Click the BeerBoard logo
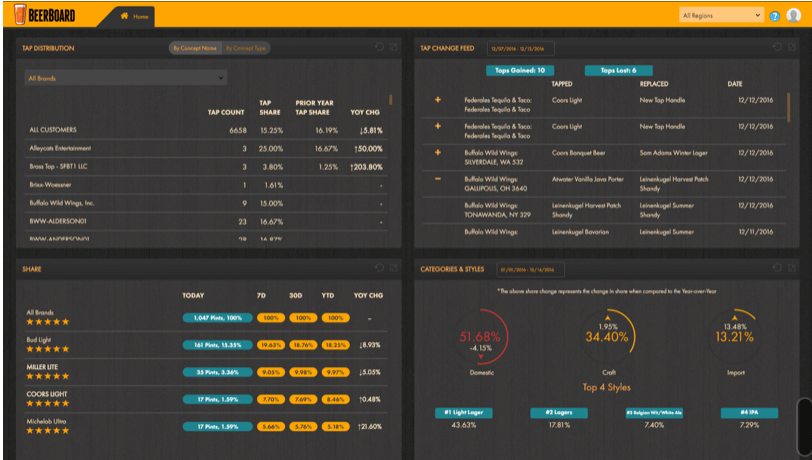Viewport: 812px width, 460px height. pyautogui.click(x=45, y=15)
